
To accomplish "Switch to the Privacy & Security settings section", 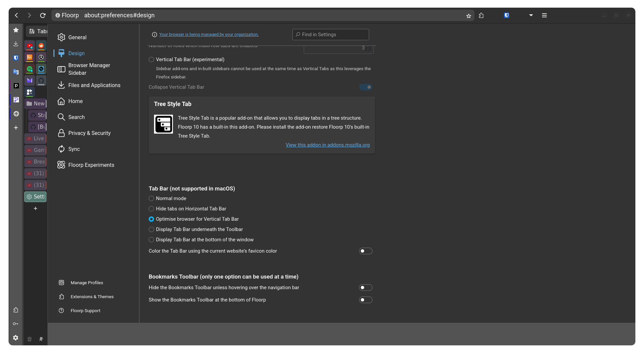I will tap(89, 133).
